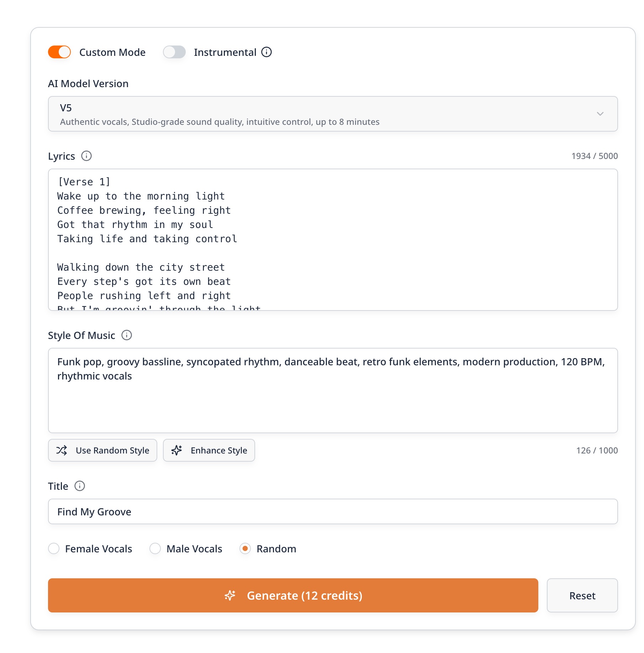Image resolution: width=644 pixels, height=653 pixels.
Task: Click the chevron on the AI Model Version selector
Action: (x=601, y=114)
